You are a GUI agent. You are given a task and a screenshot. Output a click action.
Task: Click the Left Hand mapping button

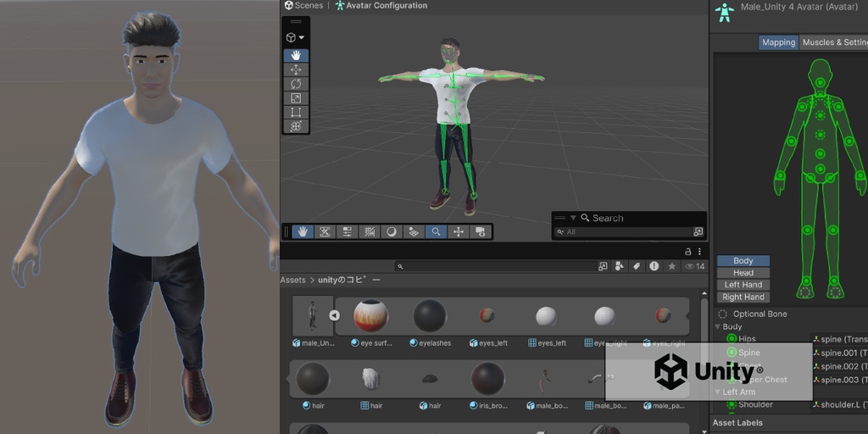743,285
